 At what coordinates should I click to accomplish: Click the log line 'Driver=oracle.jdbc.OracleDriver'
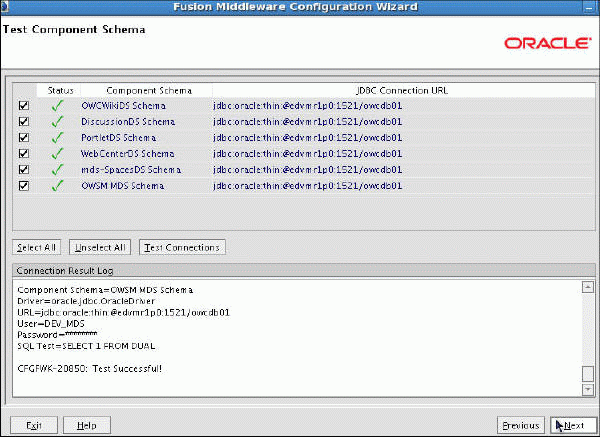coord(86,301)
